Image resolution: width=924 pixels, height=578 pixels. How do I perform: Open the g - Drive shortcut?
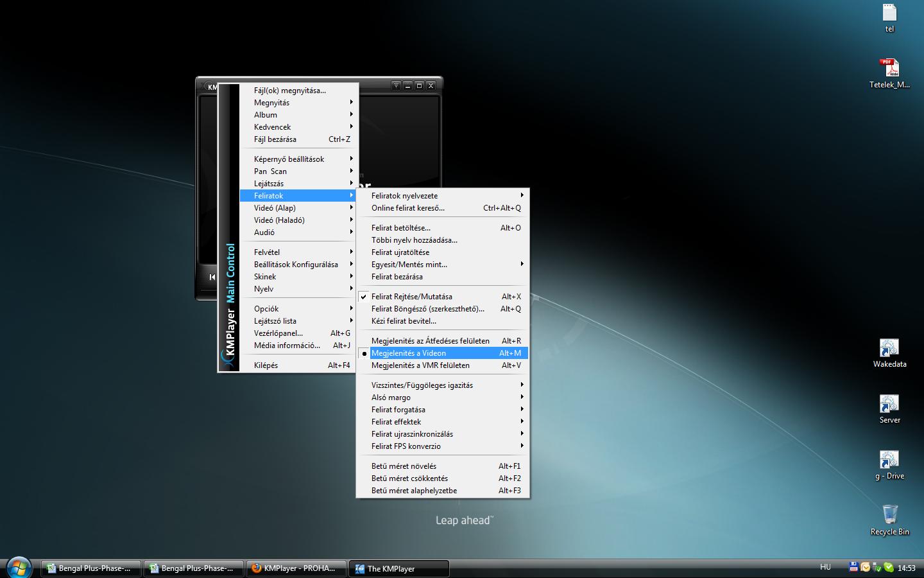889,465
